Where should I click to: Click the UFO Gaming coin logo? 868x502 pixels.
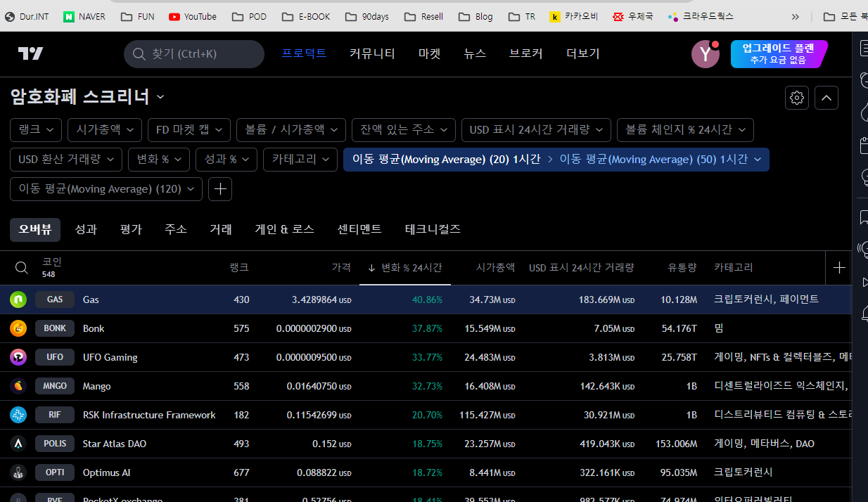click(18, 357)
